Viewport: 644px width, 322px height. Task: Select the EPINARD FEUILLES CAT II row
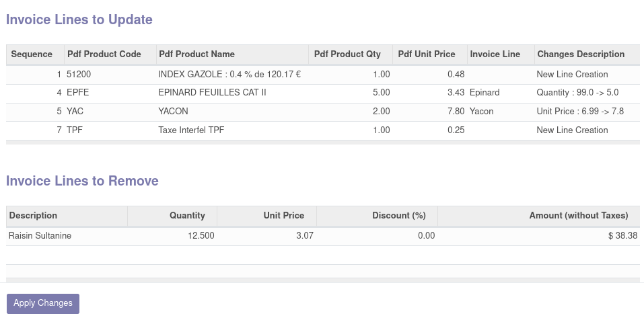tap(212, 93)
